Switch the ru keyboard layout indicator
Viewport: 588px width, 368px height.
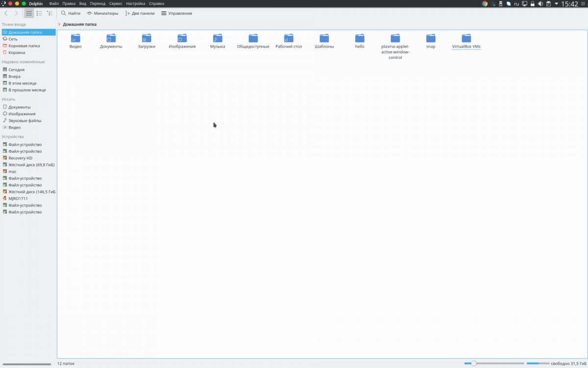pos(516,3)
